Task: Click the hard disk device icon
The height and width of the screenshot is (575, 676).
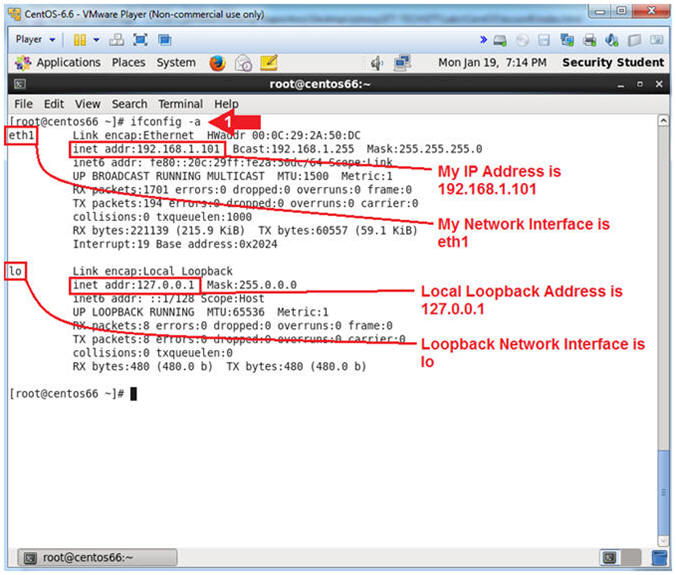Action: point(500,41)
